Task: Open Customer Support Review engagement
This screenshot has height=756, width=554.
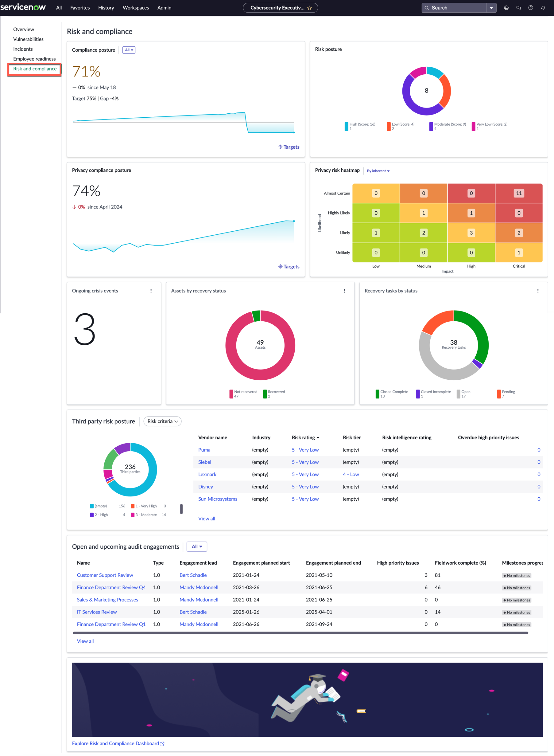Action: (105, 575)
